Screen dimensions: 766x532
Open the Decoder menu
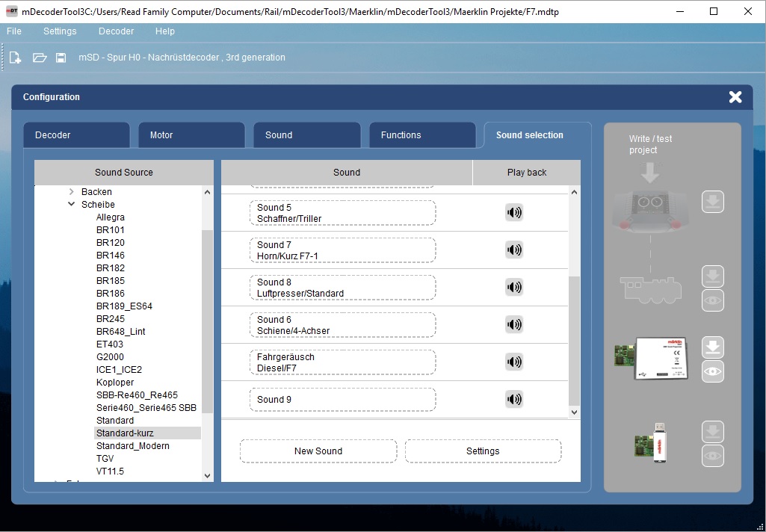click(x=117, y=31)
